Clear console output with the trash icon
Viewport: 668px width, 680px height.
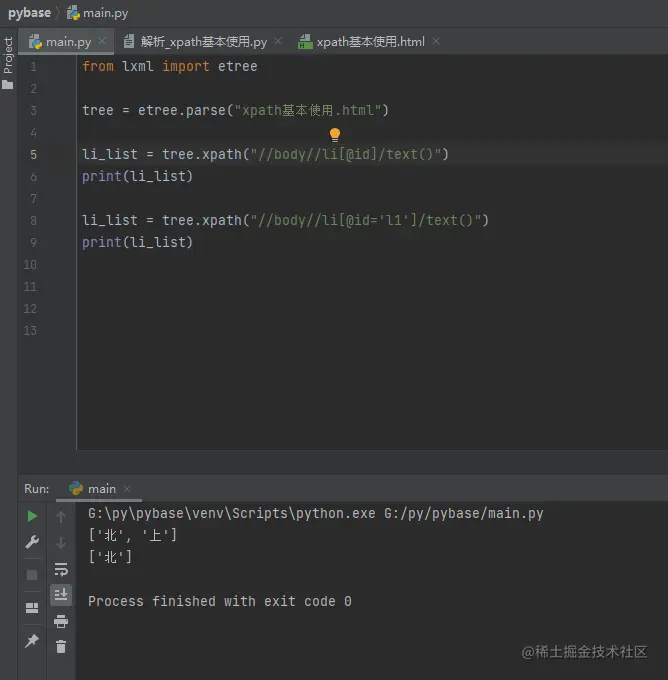pos(61,647)
